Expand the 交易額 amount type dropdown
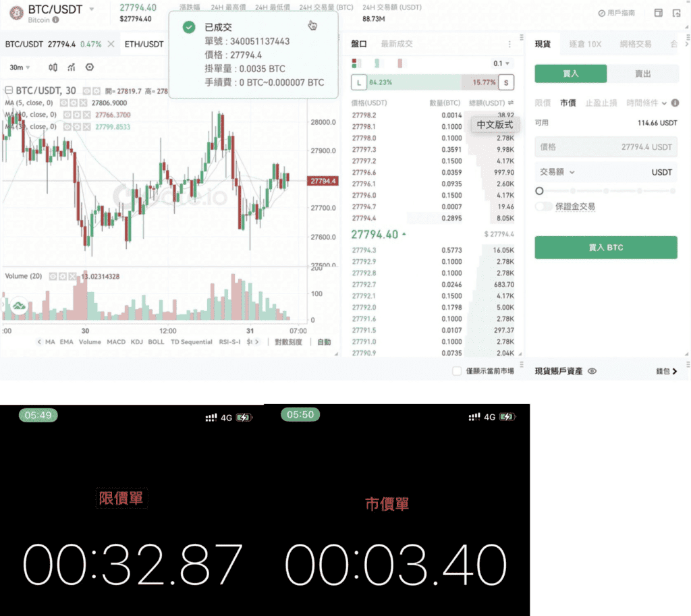This screenshot has height=616, width=691. click(557, 172)
